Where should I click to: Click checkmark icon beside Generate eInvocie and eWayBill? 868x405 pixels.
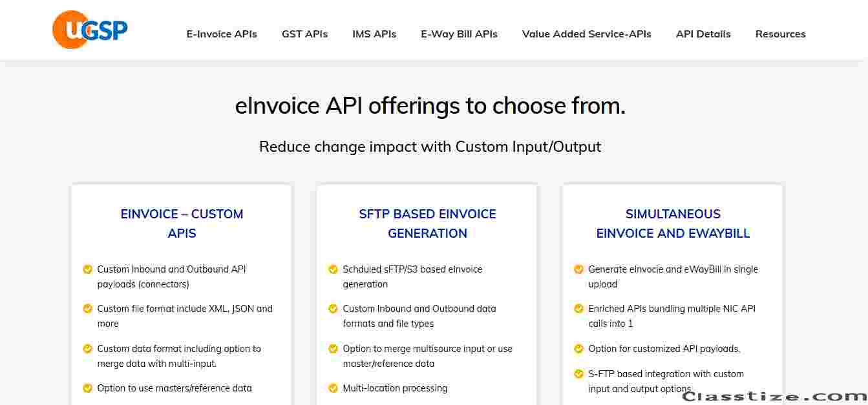[578, 269]
